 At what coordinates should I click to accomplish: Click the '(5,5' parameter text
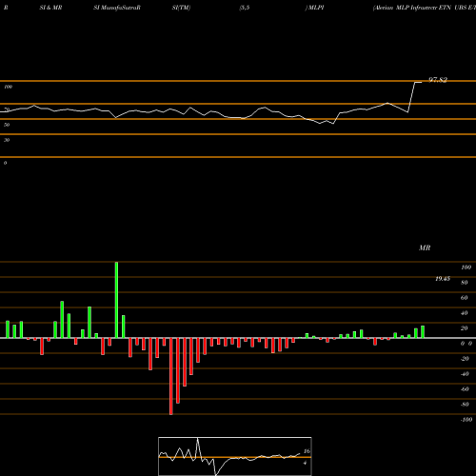245,8
